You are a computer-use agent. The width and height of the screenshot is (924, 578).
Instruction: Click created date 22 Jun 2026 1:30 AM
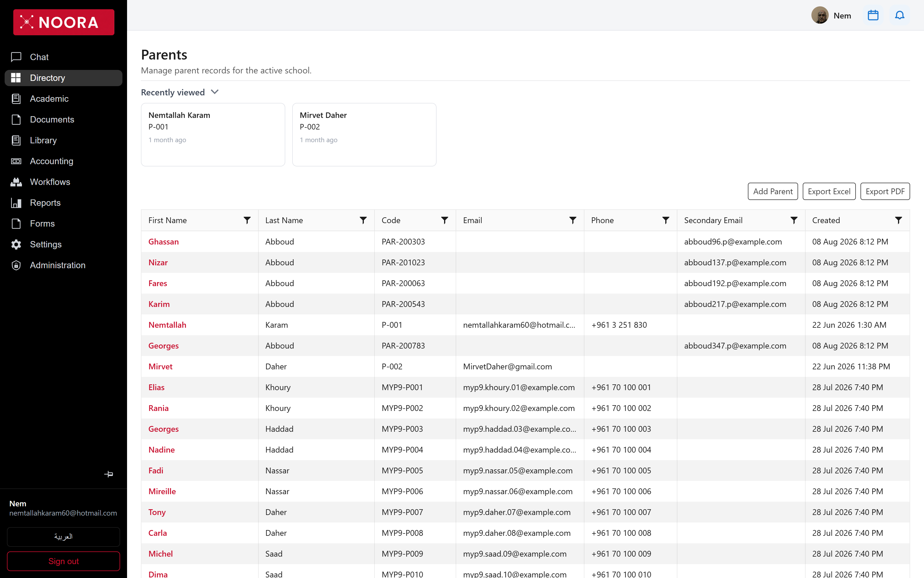click(x=849, y=325)
